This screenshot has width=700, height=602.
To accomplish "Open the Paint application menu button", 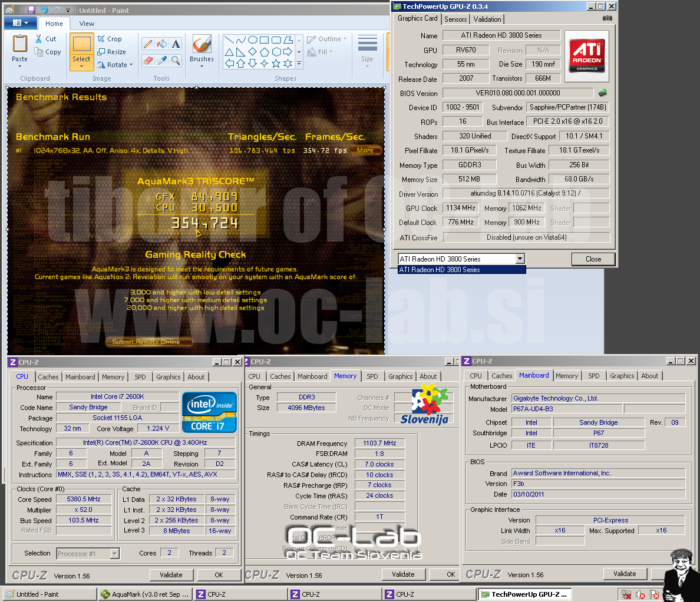I will [21, 23].
